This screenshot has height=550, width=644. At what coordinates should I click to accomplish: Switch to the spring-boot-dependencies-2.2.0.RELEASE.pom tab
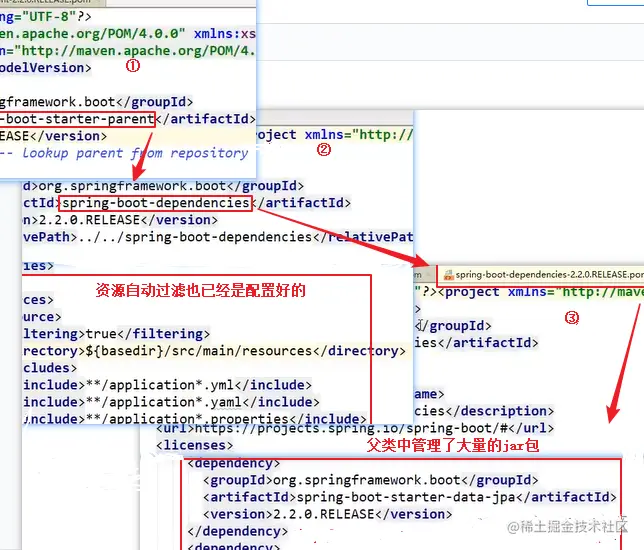(x=542, y=274)
